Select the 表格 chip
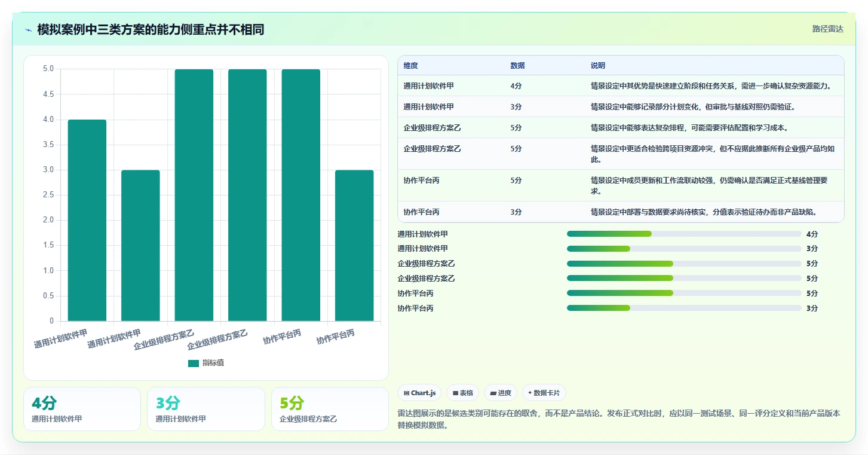 [462, 393]
